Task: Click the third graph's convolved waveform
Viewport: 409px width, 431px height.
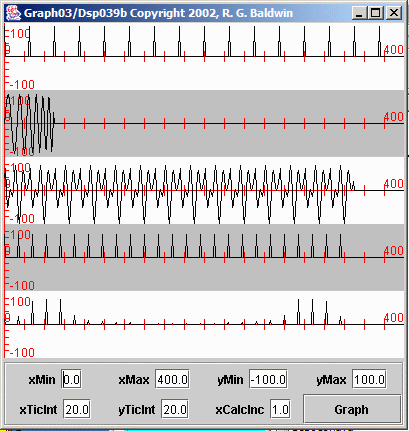Action: point(180,193)
